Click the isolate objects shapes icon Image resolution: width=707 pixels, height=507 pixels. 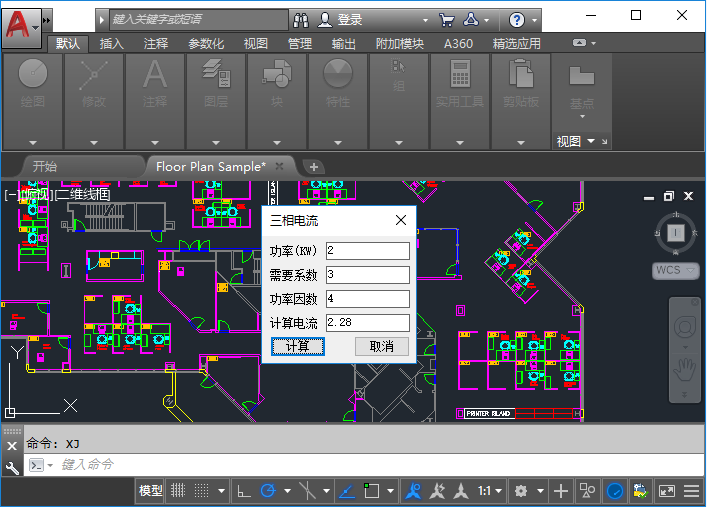587,491
